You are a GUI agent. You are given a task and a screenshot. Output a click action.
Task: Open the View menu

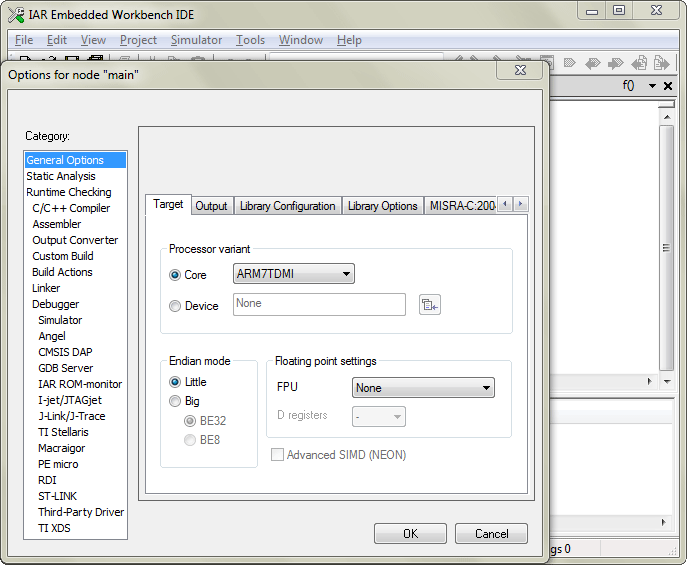click(x=93, y=40)
